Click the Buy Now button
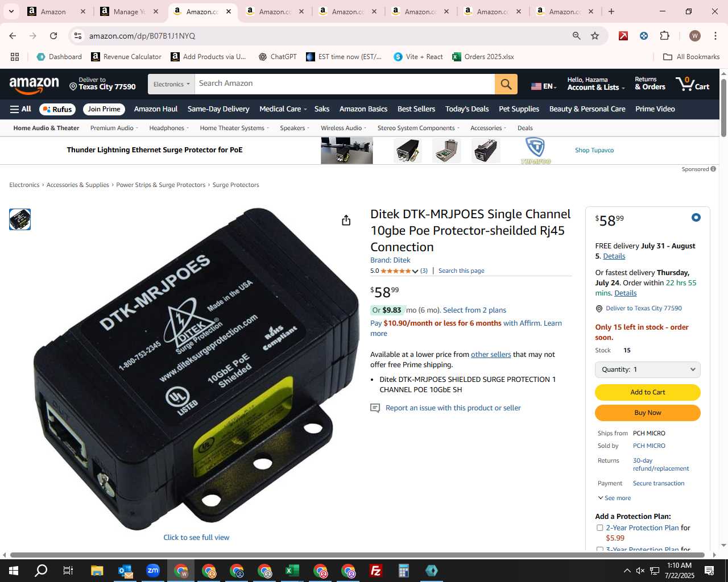The image size is (728, 582). [647, 413]
